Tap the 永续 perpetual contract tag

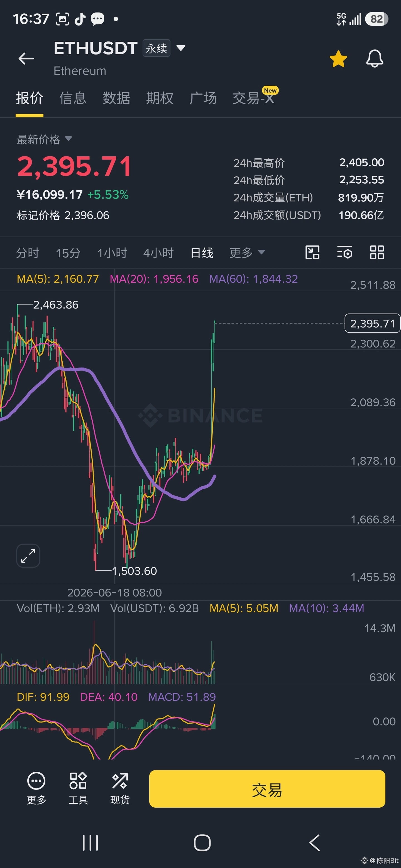tap(157, 48)
